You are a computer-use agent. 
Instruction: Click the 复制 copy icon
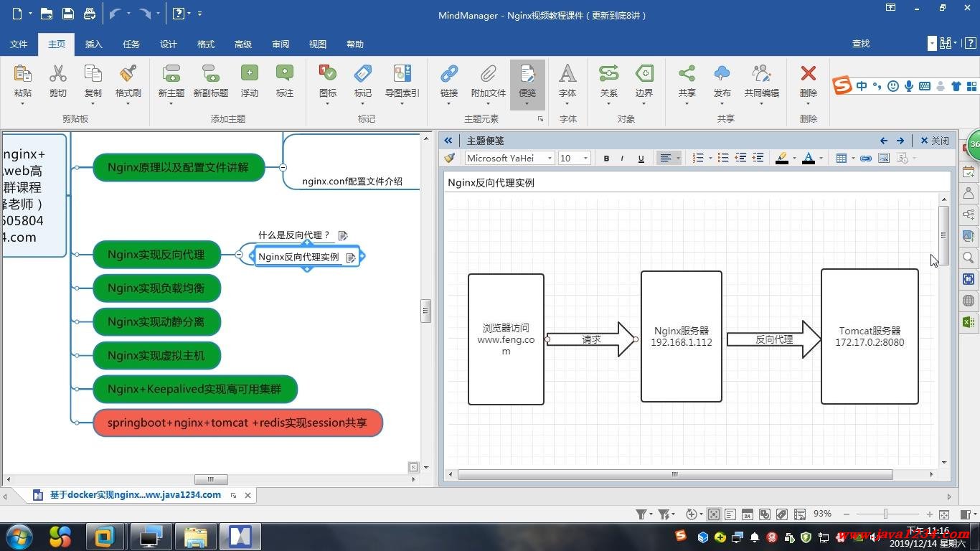click(x=93, y=74)
